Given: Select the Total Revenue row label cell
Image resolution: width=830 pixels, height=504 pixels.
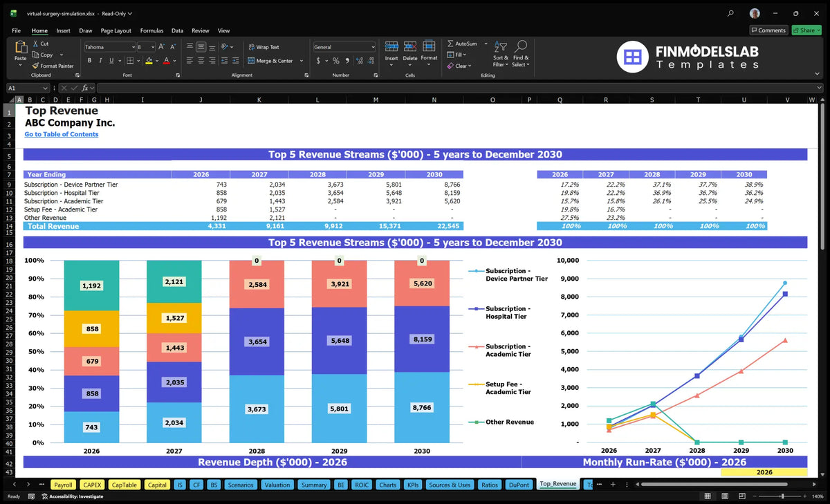Looking at the screenshot, I should point(98,226).
